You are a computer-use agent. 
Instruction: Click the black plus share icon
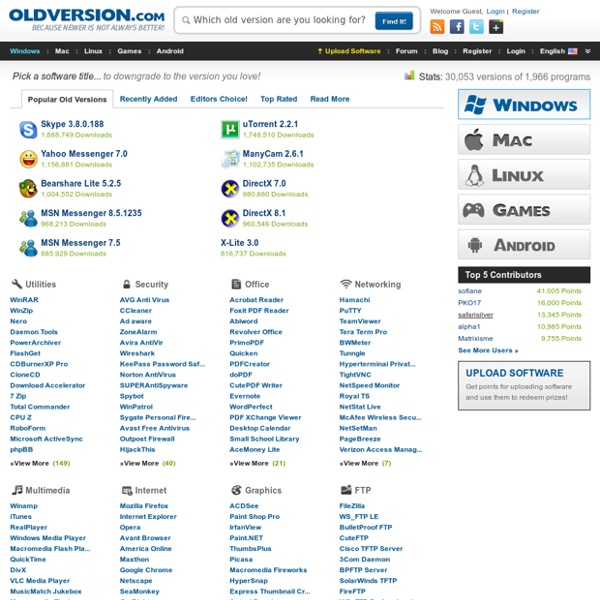496,27
